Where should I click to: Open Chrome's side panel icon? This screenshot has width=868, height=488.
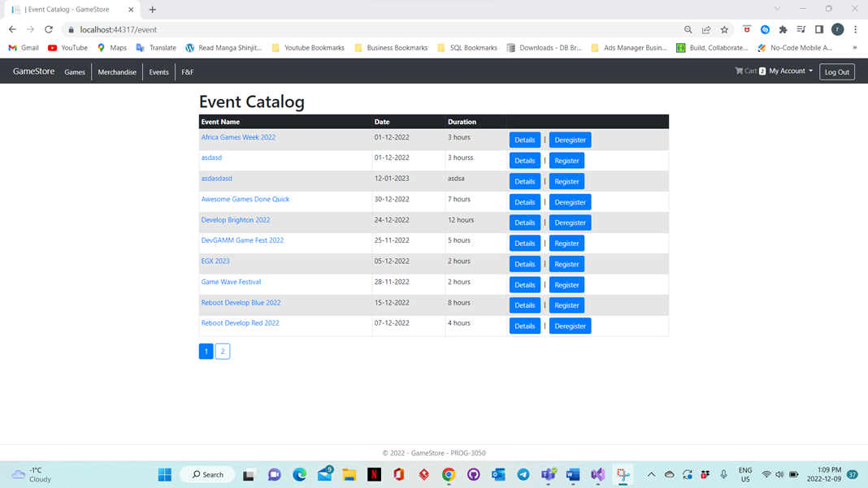(818, 29)
